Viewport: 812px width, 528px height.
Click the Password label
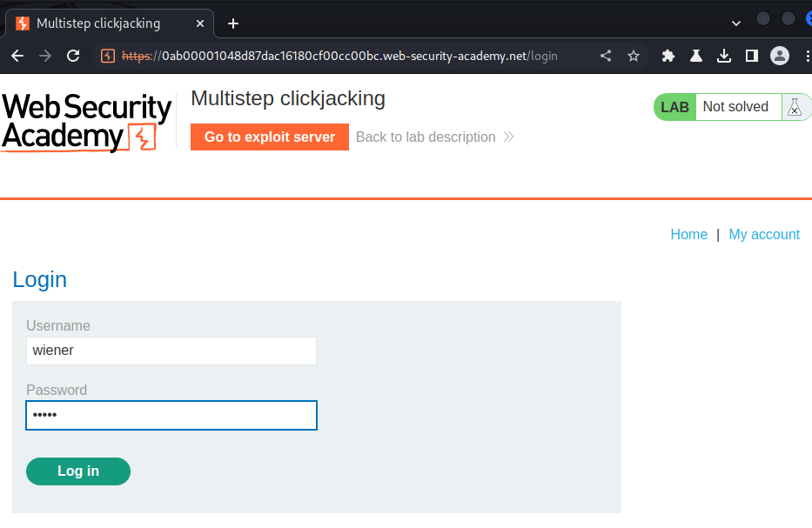pyautogui.click(x=57, y=390)
